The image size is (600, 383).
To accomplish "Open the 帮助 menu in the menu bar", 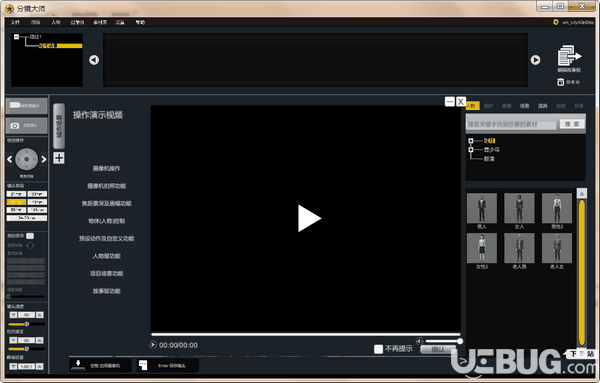I will (140, 23).
